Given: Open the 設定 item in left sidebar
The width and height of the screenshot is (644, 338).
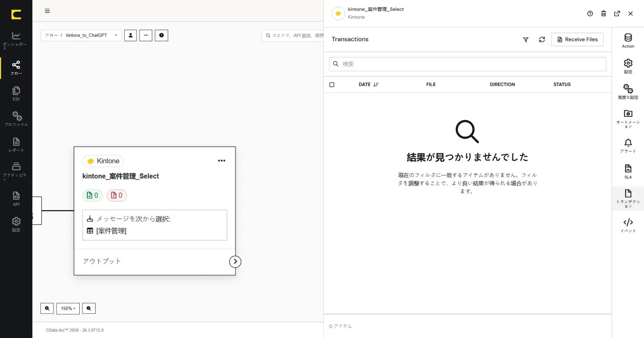Looking at the screenshot, I should click(x=16, y=224).
